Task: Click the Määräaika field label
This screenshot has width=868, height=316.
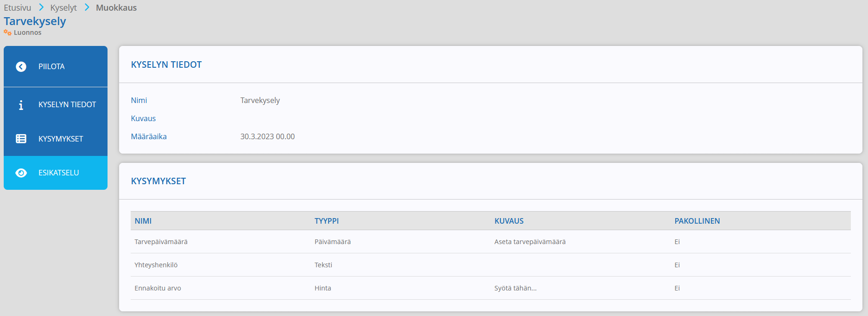Action: click(149, 136)
